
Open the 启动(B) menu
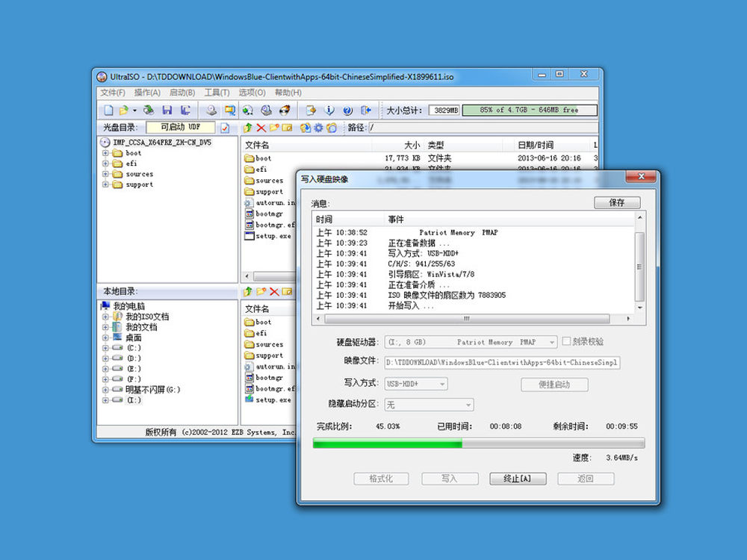tap(182, 93)
